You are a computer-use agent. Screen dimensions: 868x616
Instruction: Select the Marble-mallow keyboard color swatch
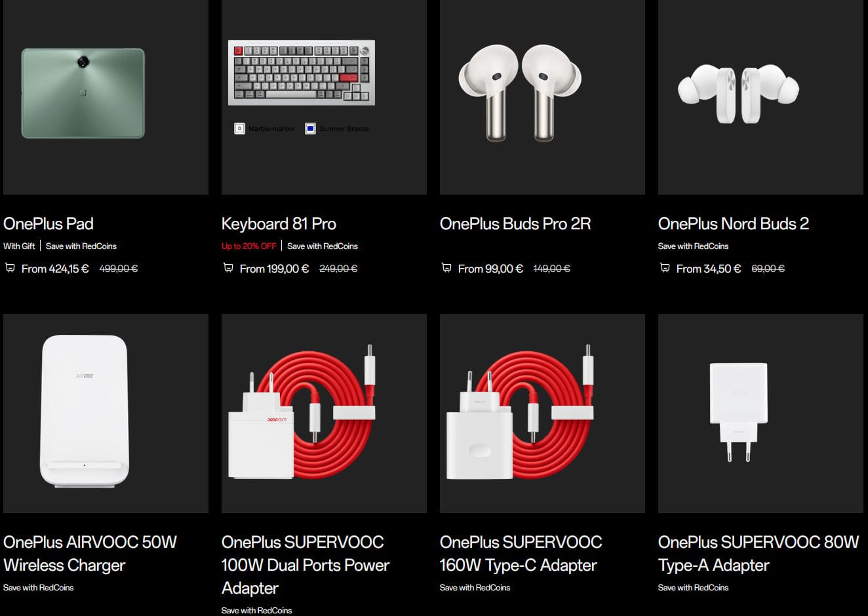240,128
